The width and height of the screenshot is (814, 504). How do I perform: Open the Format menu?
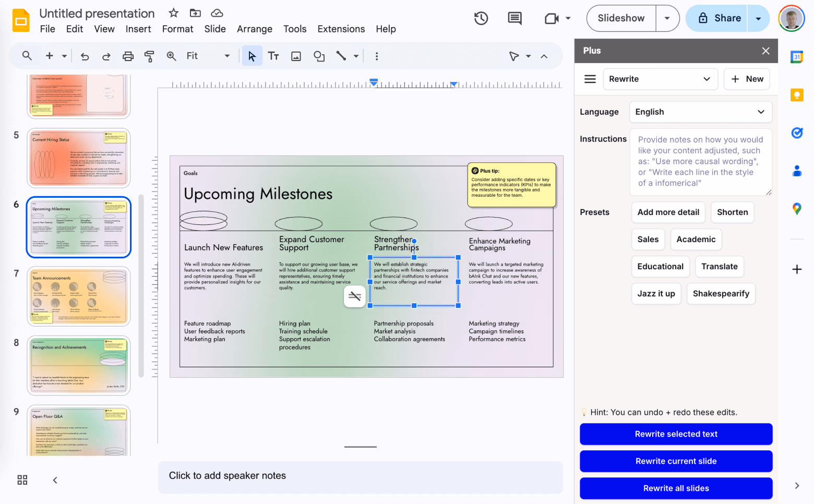coord(177,29)
